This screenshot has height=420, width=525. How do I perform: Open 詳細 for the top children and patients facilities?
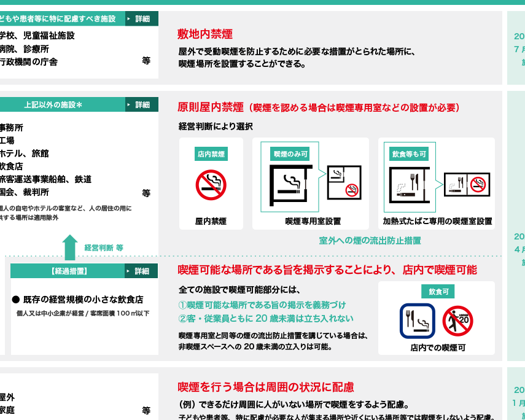tap(141, 19)
